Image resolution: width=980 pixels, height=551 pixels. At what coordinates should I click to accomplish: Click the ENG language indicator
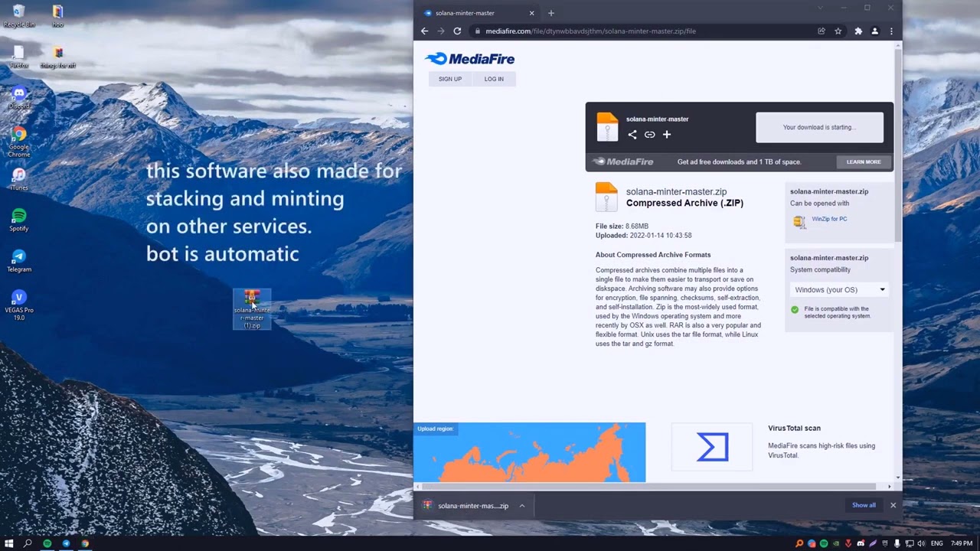937,543
